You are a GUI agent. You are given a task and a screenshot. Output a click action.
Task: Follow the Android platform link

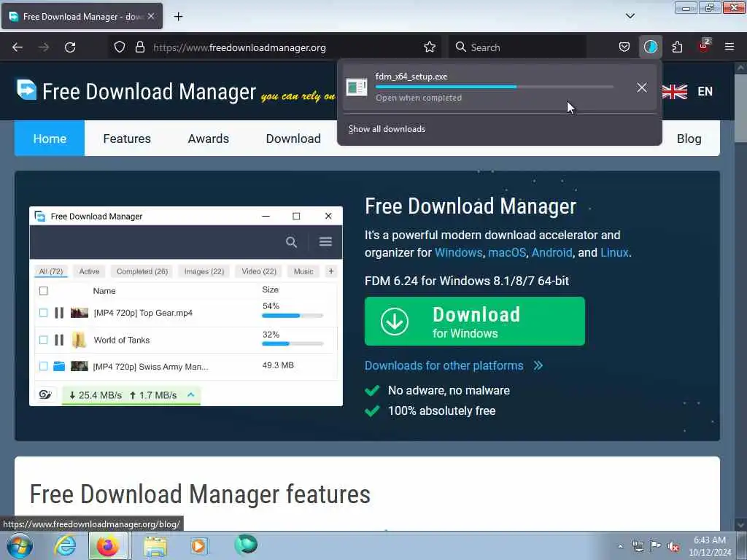tap(551, 252)
